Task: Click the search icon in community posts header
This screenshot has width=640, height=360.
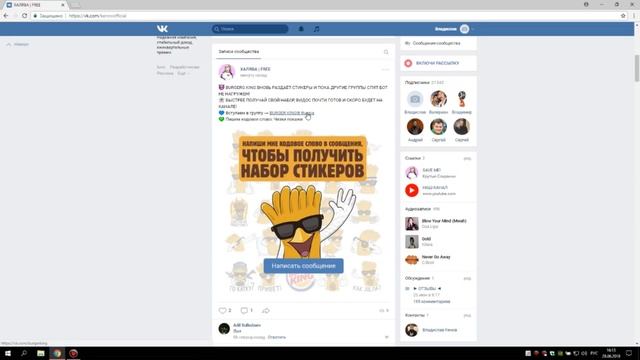Action: [x=386, y=52]
